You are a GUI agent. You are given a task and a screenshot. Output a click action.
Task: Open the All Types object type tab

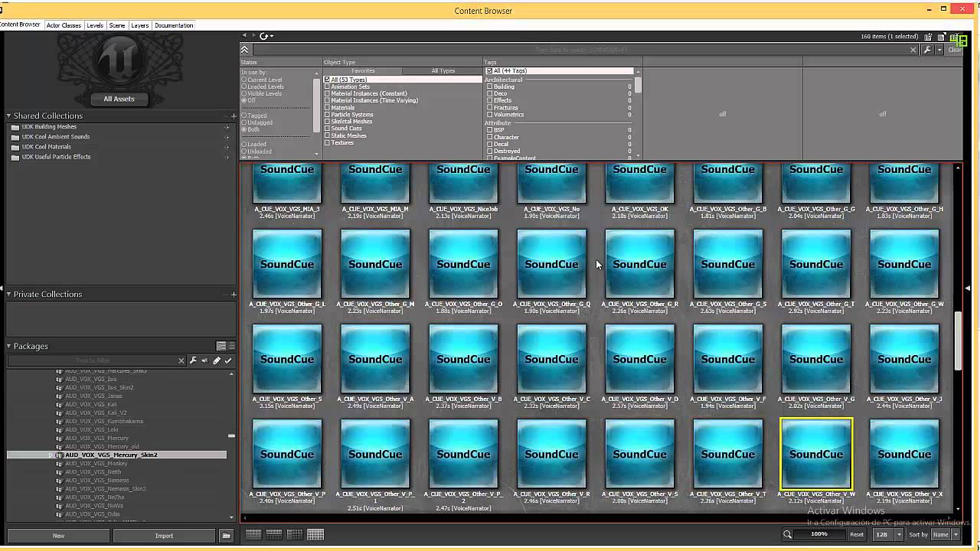(443, 71)
